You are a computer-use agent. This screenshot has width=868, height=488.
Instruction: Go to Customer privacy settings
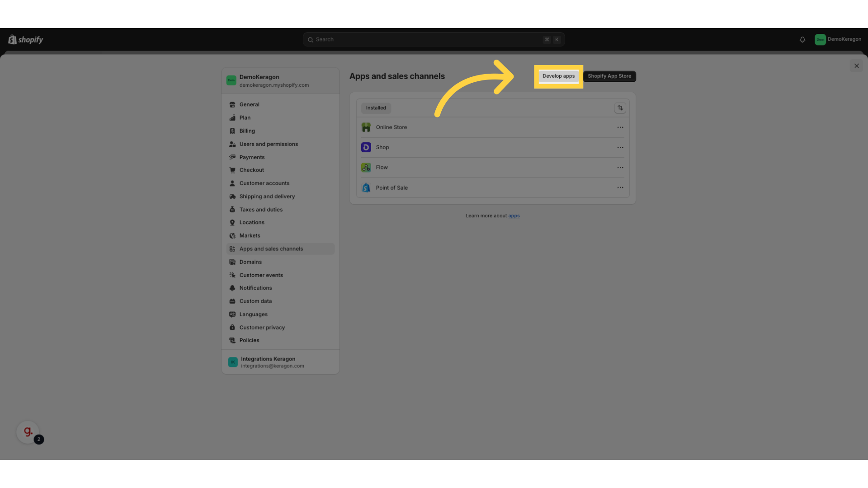tap(280, 328)
